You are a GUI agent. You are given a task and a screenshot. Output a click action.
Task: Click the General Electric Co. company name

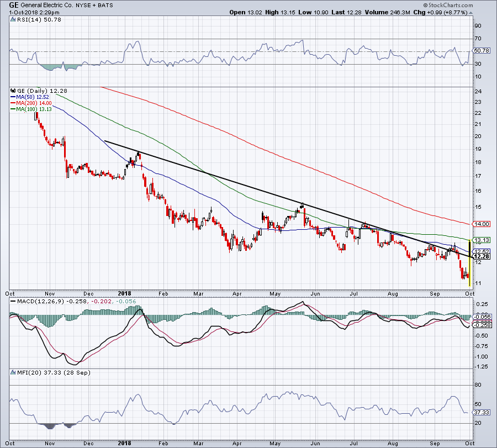47,6
